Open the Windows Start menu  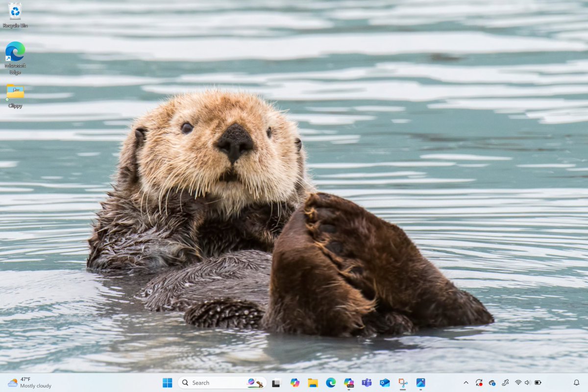coord(167,383)
